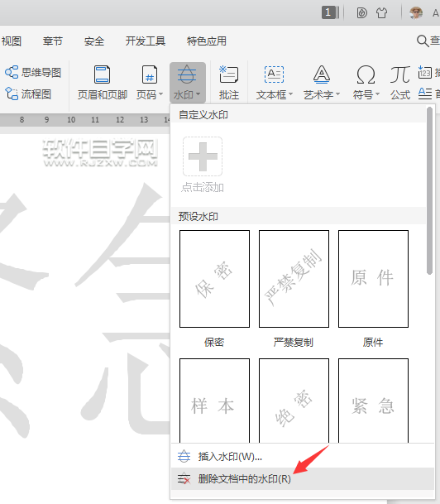Click the 原件 caption text
440x504 pixels.
[x=373, y=342]
